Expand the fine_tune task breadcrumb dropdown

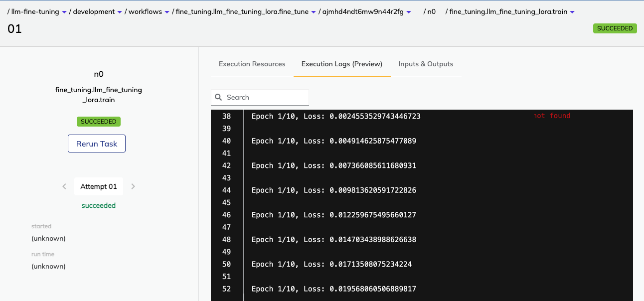pyautogui.click(x=313, y=11)
